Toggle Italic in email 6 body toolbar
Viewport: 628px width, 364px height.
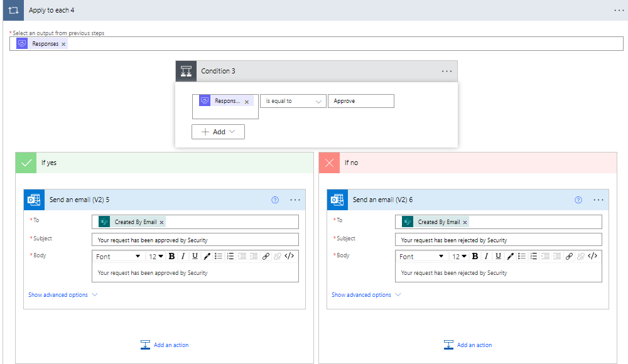click(x=486, y=256)
